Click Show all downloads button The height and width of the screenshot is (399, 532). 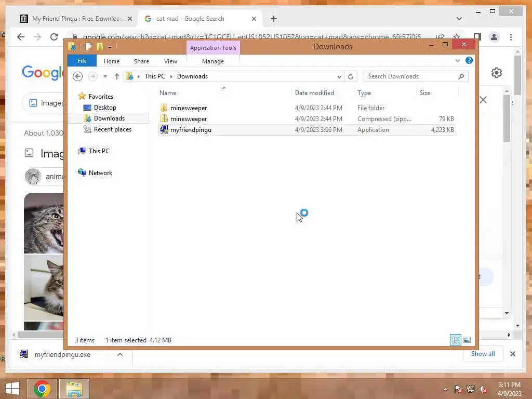483,354
